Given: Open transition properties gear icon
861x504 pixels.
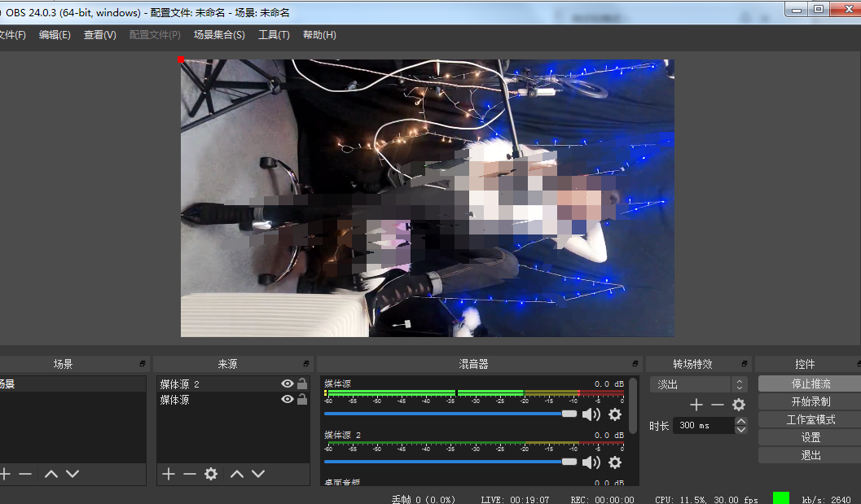Looking at the screenshot, I should [739, 405].
